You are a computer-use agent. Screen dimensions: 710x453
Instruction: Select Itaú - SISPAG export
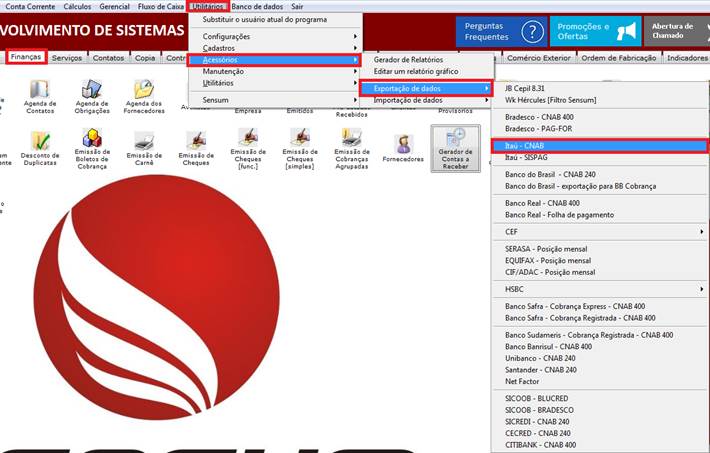click(x=600, y=158)
